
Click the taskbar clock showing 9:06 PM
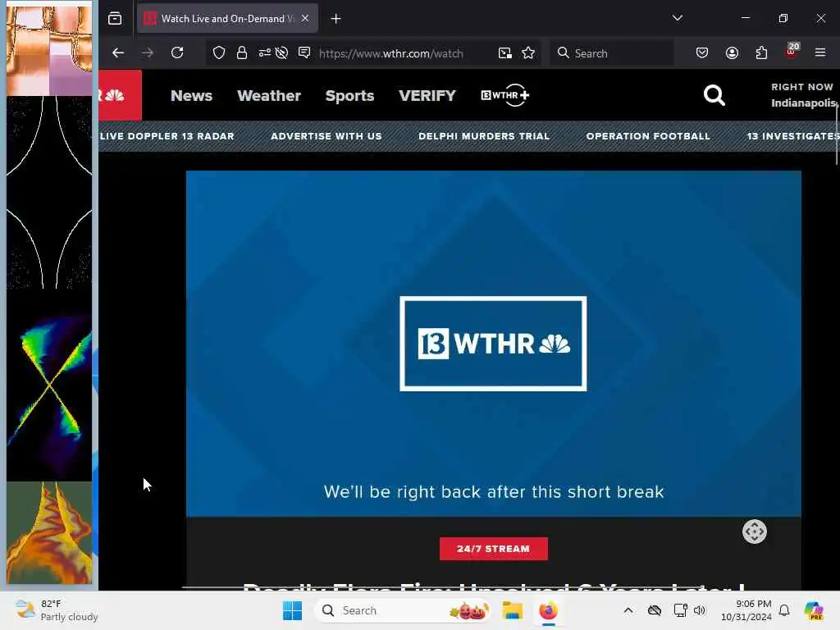[x=746, y=610]
